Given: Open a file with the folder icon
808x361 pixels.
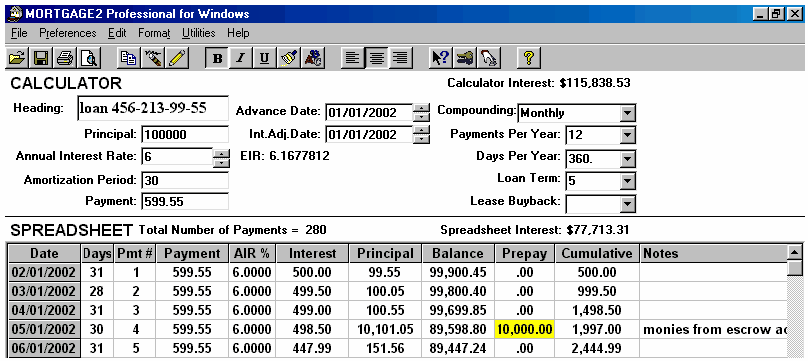Looking at the screenshot, I should [18, 59].
